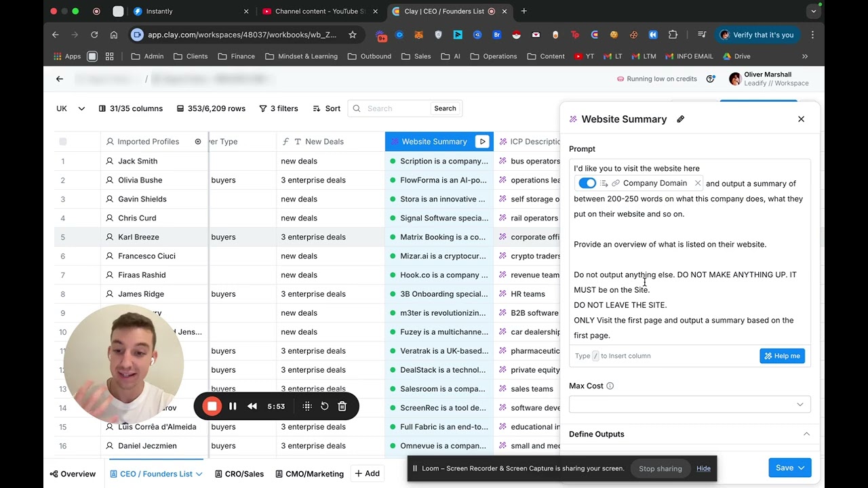
Task: Open the CEO / Founders List tab dropdown
Action: point(199,474)
